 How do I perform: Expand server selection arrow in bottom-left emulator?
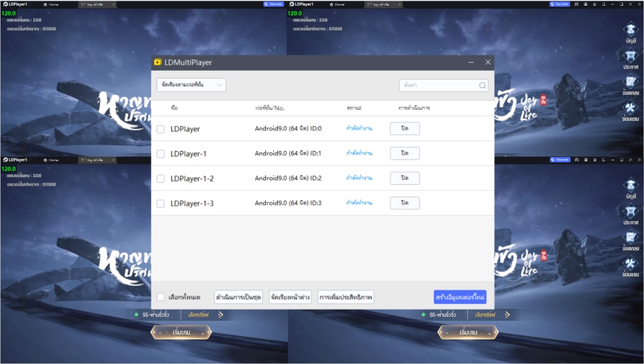[221, 315]
